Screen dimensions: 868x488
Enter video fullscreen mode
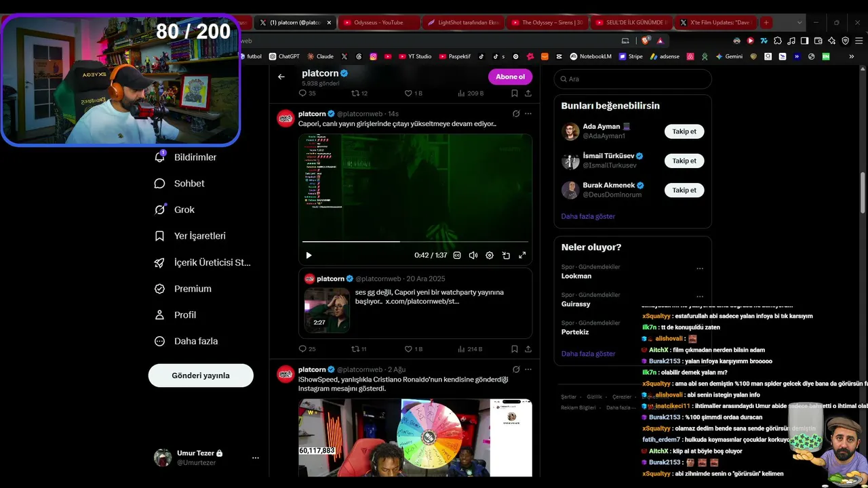[522, 256]
